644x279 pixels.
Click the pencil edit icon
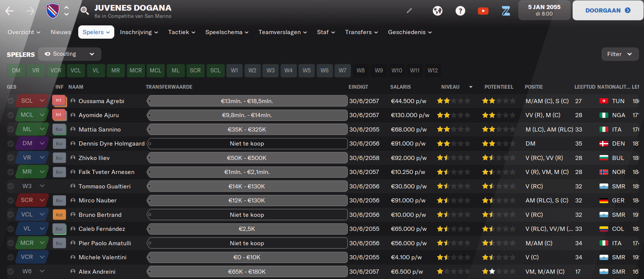pyautogui.click(x=409, y=11)
